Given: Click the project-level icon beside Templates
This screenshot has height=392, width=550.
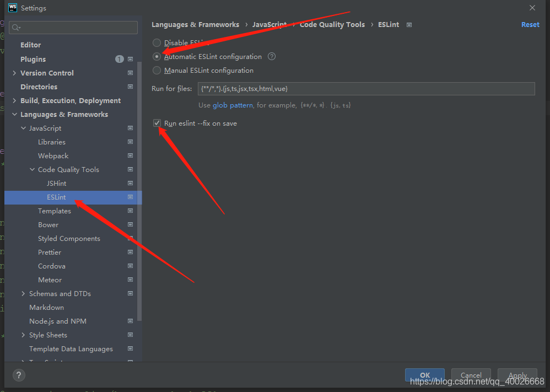Looking at the screenshot, I should [130, 211].
